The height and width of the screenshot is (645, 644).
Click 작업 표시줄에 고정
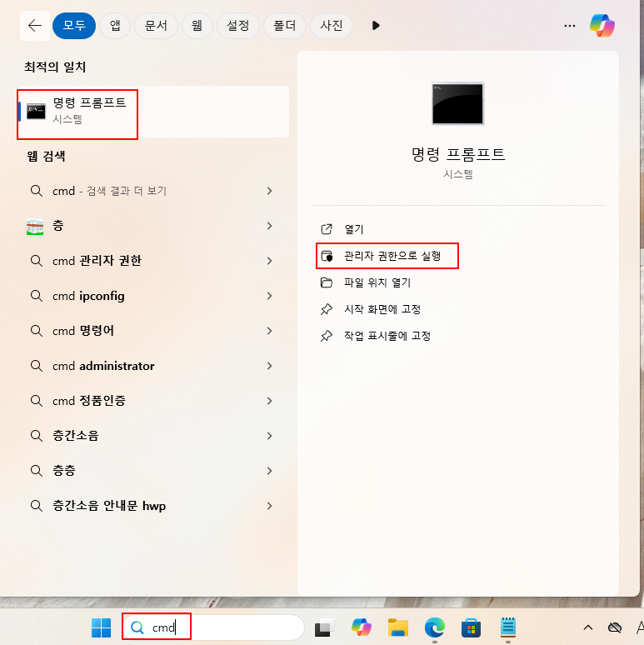click(387, 336)
